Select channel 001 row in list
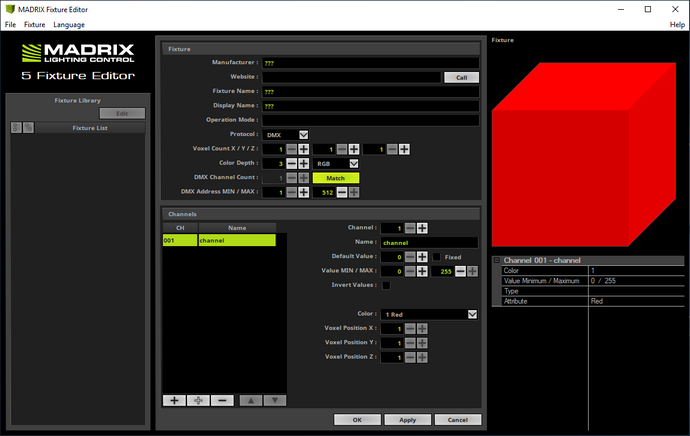The height and width of the screenshot is (436, 690). [219, 240]
